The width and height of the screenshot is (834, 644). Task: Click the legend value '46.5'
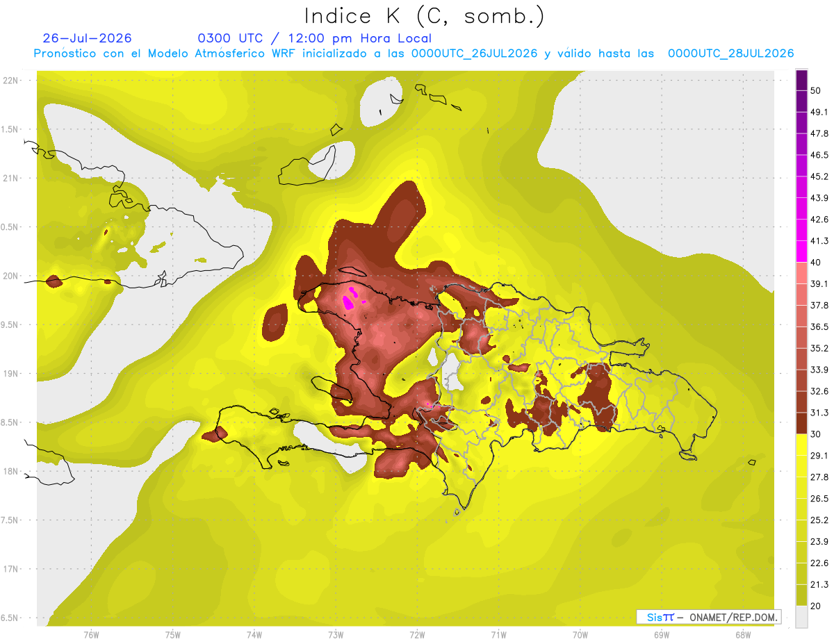coord(819,155)
